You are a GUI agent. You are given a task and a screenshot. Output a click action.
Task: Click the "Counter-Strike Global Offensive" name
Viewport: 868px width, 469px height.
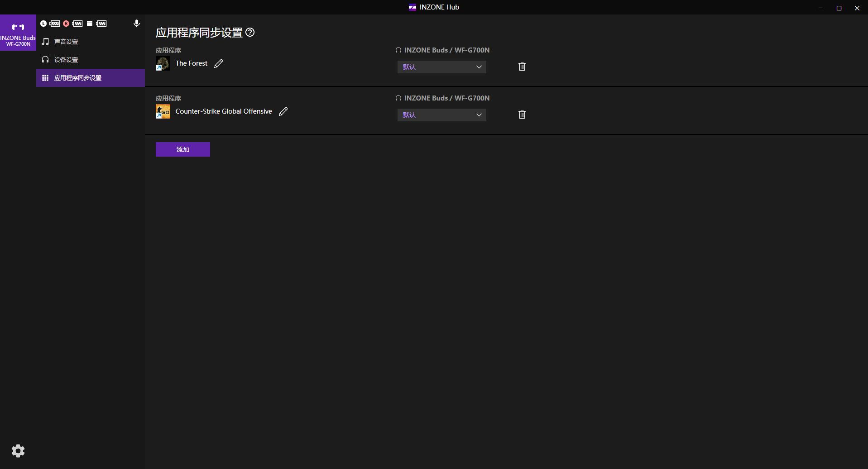tap(224, 111)
